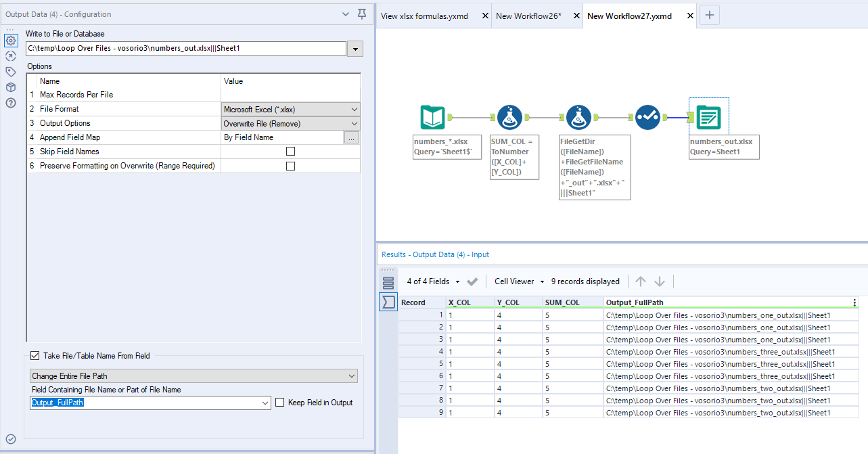Enable the Skip Field Names checkbox
Image resolution: width=868 pixels, height=454 pixels.
click(x=290, y=152)
